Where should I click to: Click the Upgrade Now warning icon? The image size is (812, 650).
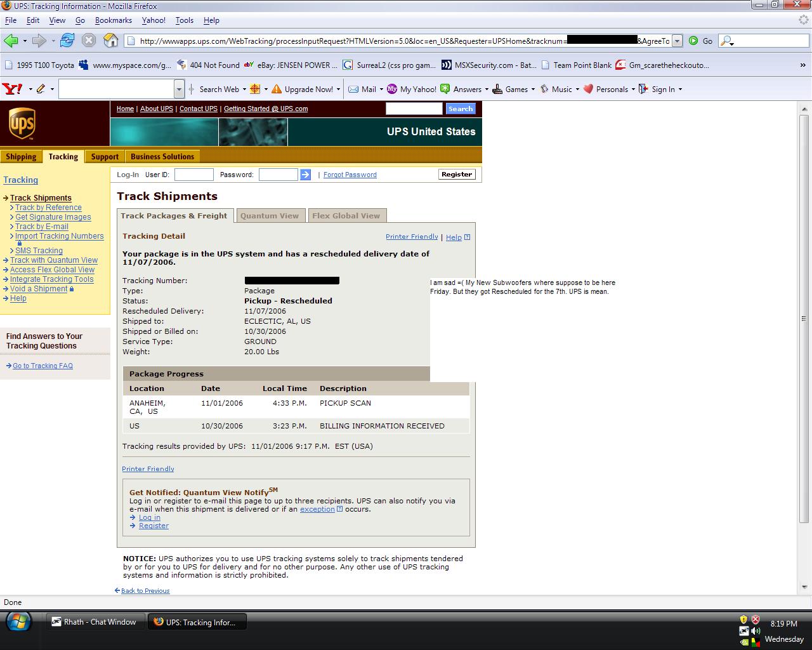(x=277, y=89)
